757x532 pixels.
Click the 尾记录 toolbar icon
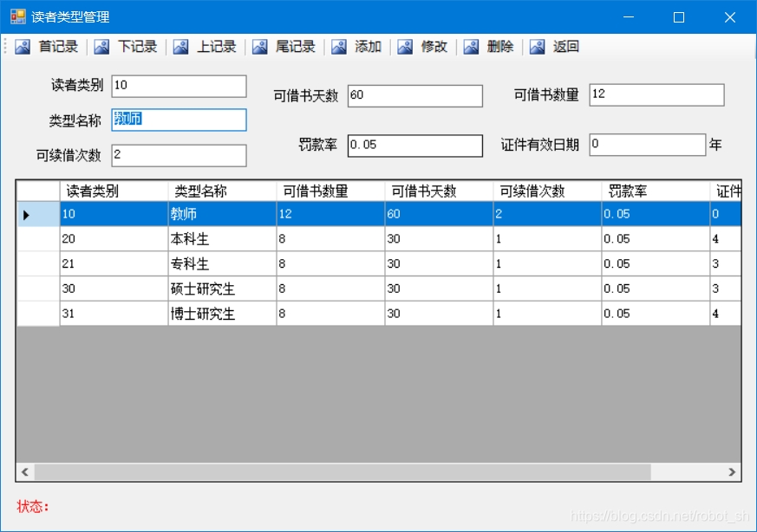pyautogui.click(x=260, y=47)
